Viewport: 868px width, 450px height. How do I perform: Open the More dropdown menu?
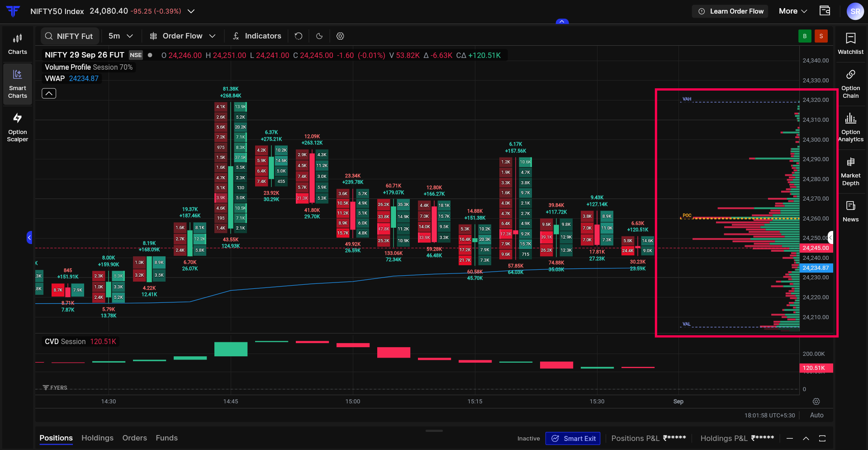pyautogui.click(x=793, y=11)
